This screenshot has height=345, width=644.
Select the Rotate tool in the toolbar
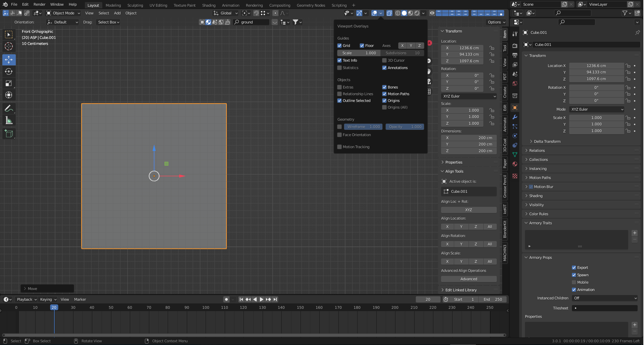9,71
